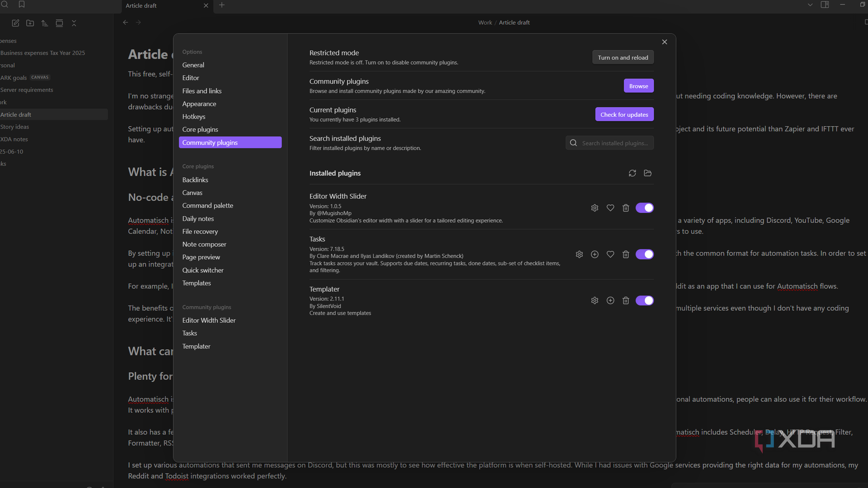The width and height of the screenshot is (868, 488).
Task: Fund Editor Width Slider via the heart icon
Action: tap(610, 208)
